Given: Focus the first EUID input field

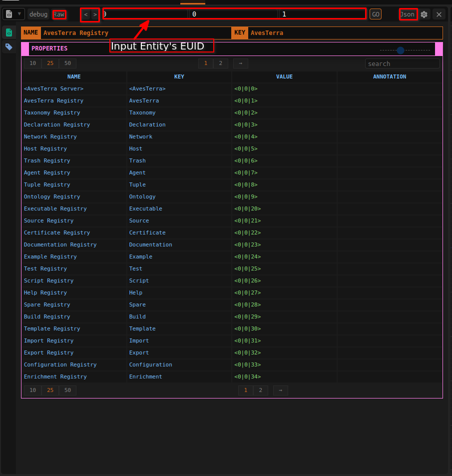Looking at the screenshot, I should pyautogui.click(x=145, y=14).
